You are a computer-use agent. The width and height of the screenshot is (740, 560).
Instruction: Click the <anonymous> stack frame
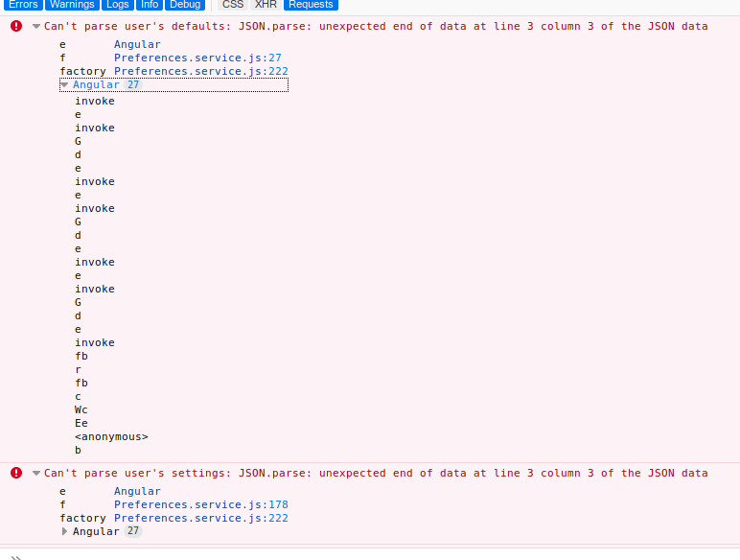point(111,436)
